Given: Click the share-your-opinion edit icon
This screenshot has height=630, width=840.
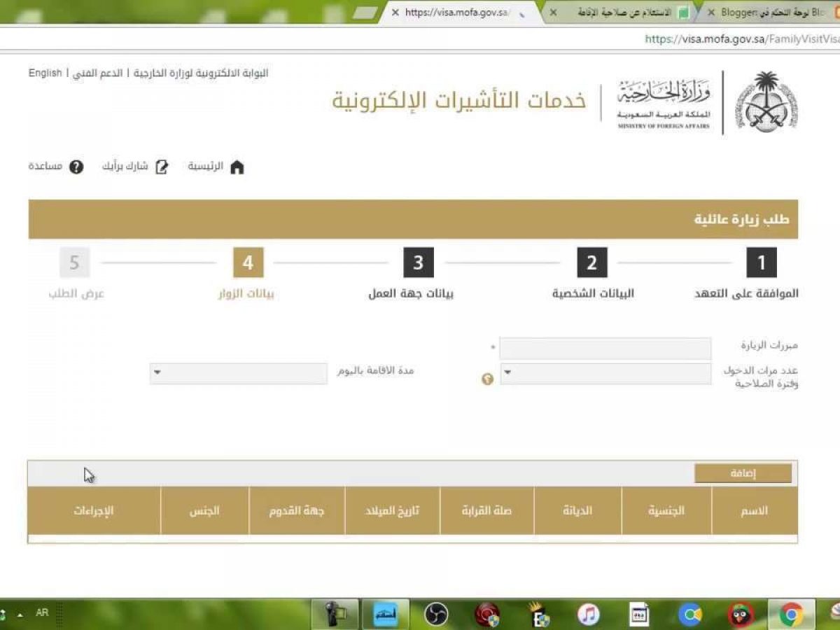Looking at the screenshot, I should click(x=162, y=167).
